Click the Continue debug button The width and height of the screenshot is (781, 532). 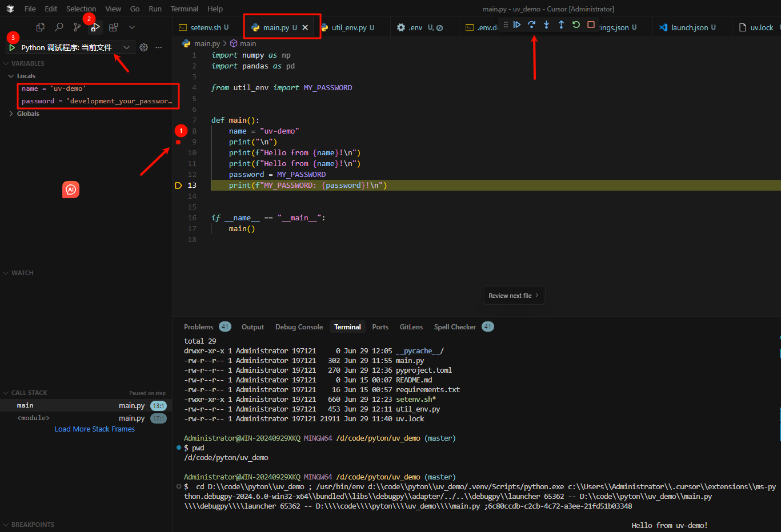(516, 25)
